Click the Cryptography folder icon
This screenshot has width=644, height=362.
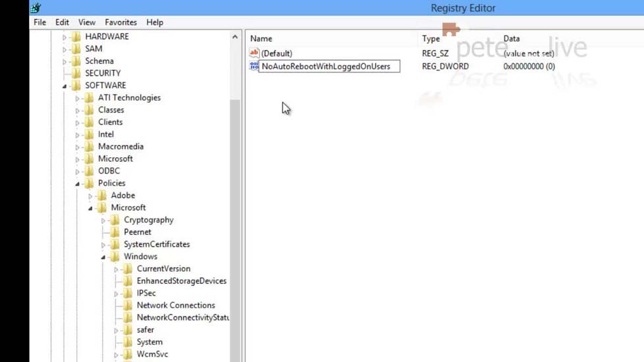(x=115, y=220)
